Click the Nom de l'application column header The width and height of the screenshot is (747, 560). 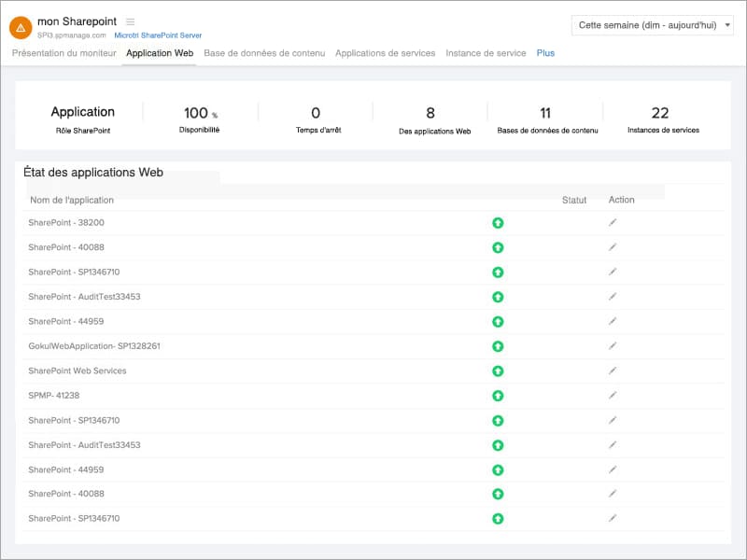72,200
